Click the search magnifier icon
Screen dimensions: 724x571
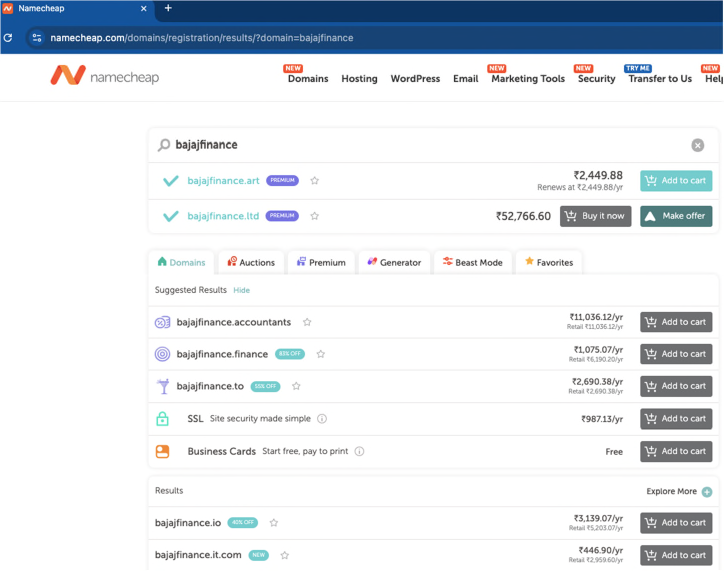click(163, 145)
